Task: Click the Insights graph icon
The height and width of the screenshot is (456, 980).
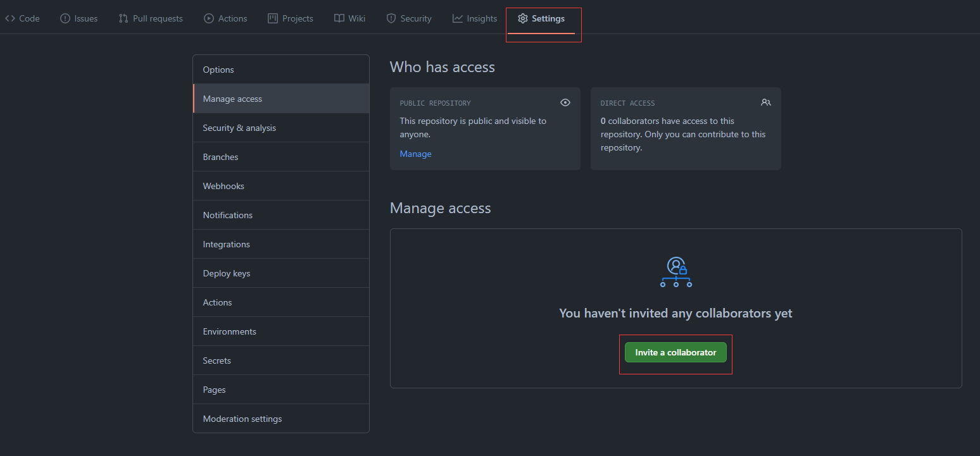Action: point(458,18)
